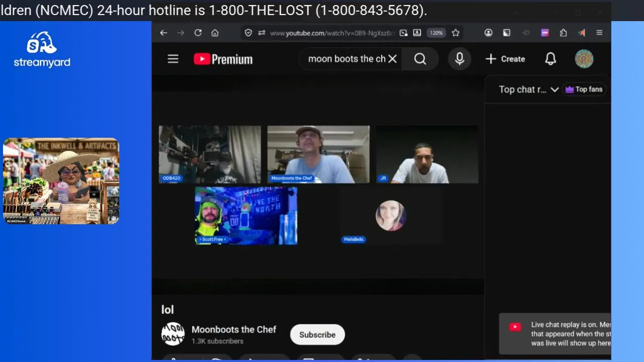644x362 pixels.
Task: Open the Create button
Action: pos(505,59)
